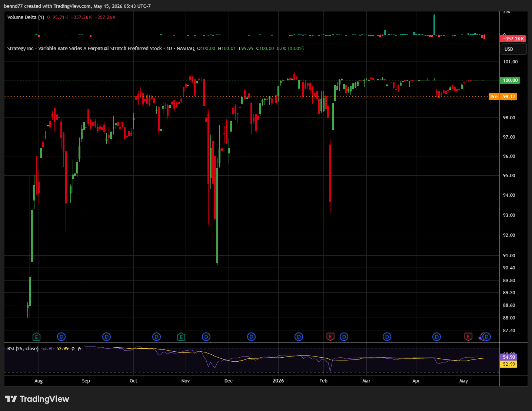Open the dividend marker in mid-September
This screenshot has height=411, width=532.
pos(106,337)
